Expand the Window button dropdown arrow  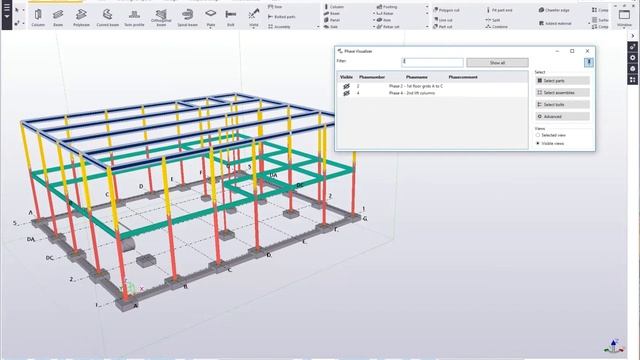click(x=624, y=27)
